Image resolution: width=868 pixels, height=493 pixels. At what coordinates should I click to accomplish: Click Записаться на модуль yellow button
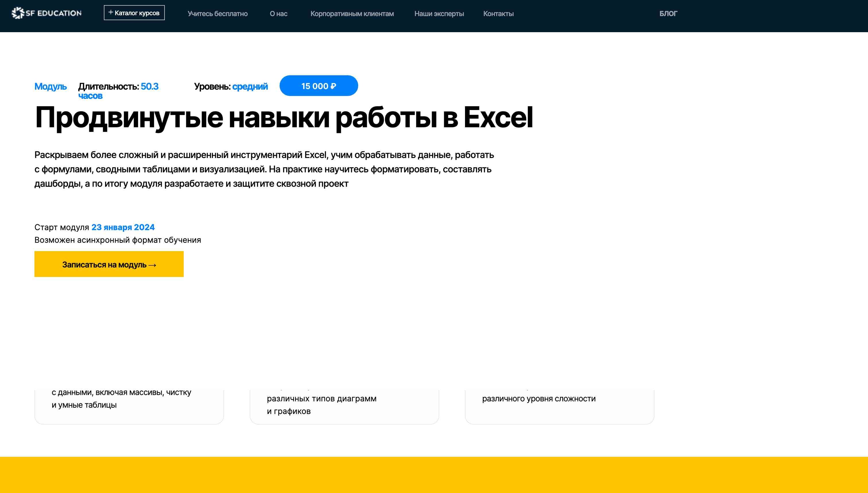[x=109, y=264]
